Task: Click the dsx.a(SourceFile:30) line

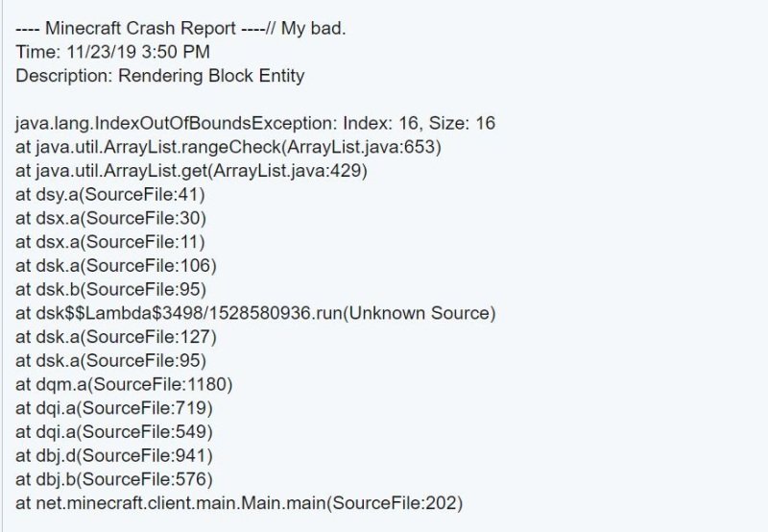Action: pos(110,219)
